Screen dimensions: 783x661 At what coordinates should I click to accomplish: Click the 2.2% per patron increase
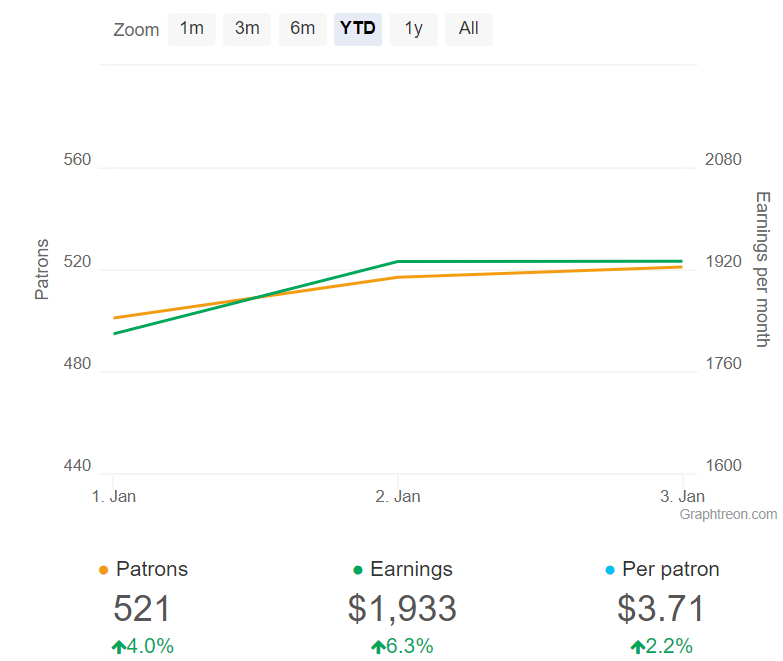pyautogui.click(x=661, y=646)
